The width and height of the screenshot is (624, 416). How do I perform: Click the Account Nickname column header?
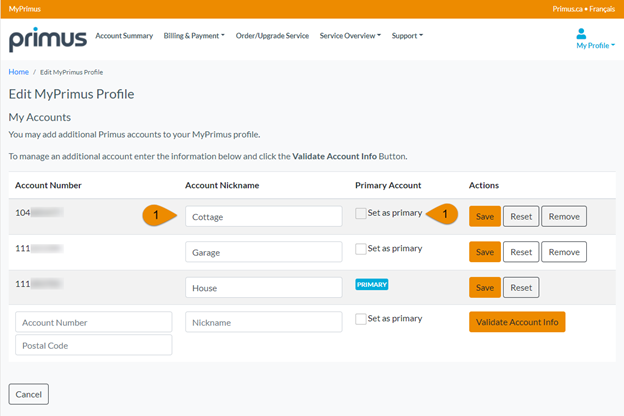click(222, 185)
